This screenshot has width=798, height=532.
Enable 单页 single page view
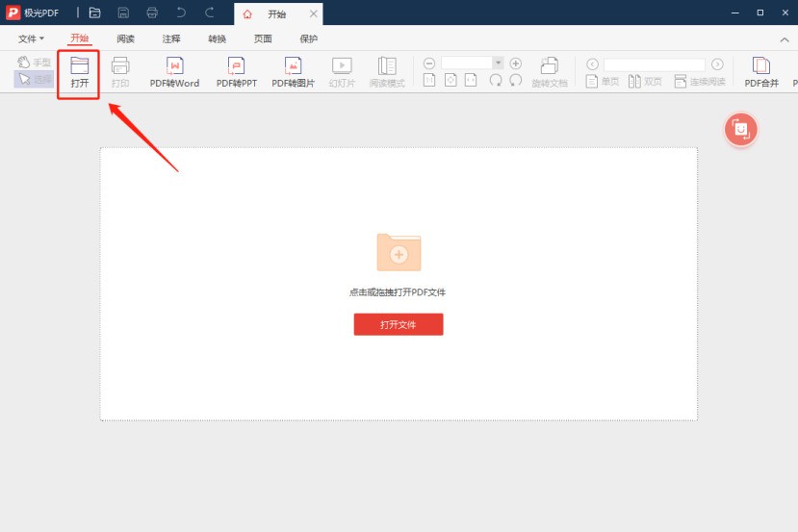(x=603, y=82)
